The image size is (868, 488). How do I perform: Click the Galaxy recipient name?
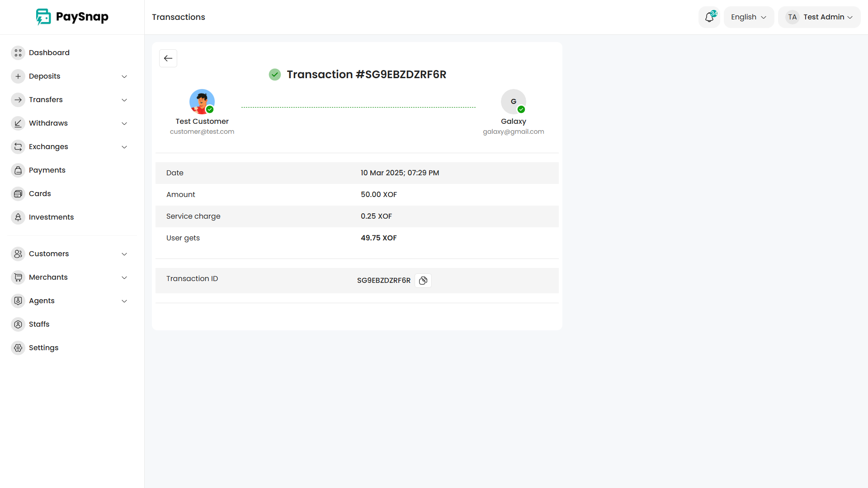(513, 122)
